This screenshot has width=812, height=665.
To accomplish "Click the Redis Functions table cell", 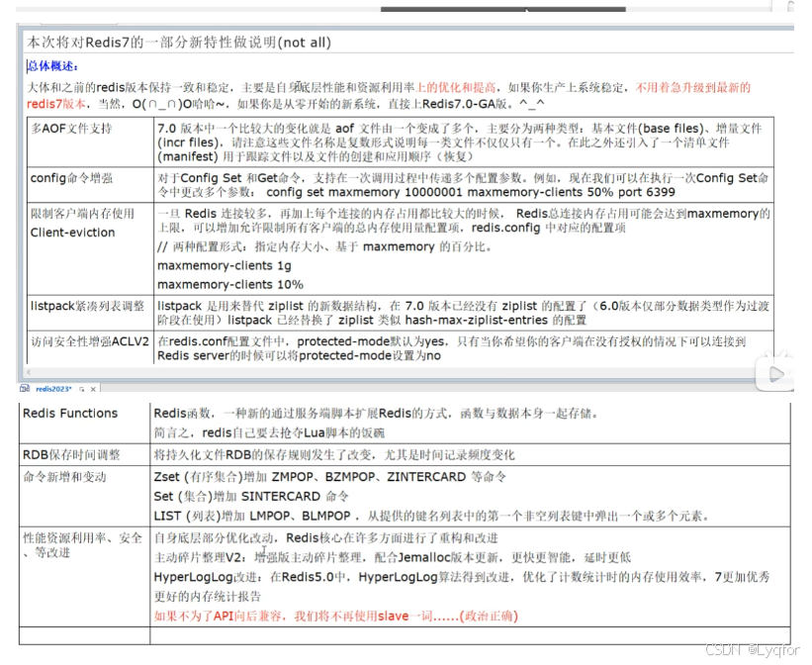I will [84, 423].
